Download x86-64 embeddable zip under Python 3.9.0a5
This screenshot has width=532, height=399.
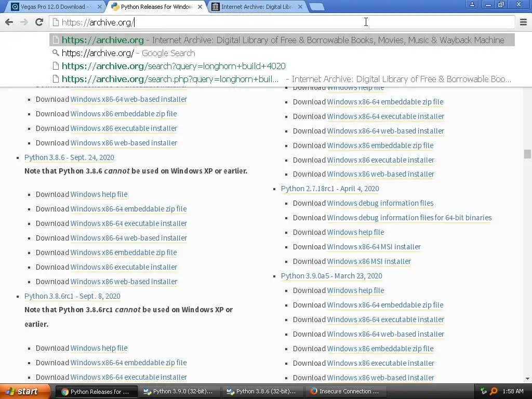point(385,305)
